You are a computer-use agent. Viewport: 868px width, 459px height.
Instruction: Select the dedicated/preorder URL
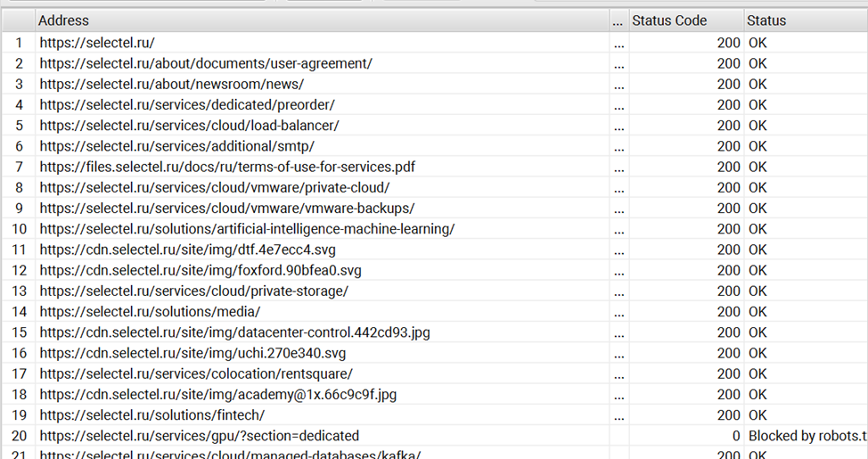[x=187, y=104]
